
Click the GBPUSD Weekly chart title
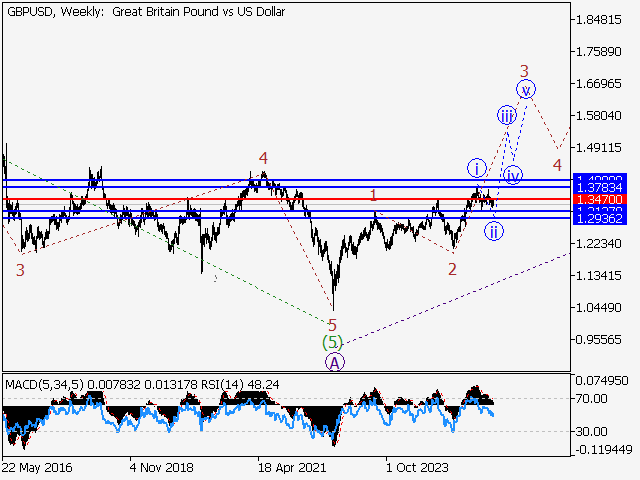click(x=145, y=12)
